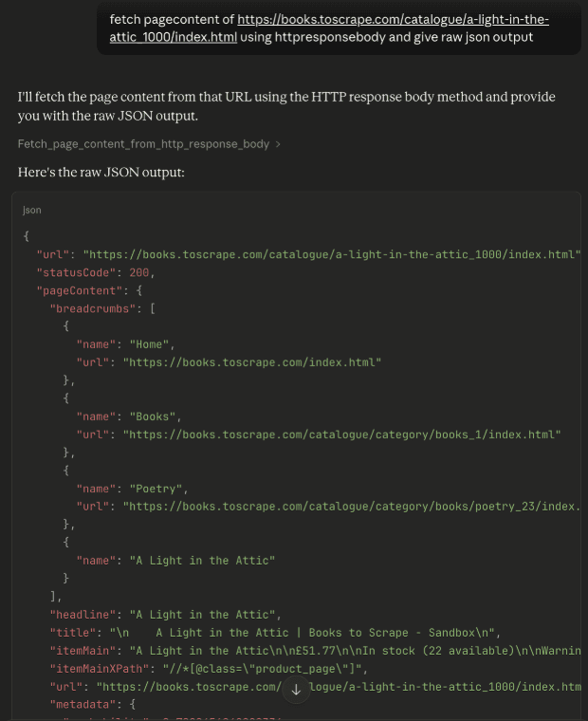Click the Poetry breadcrumb URL string
The image size is (588, 721).
tap(351, 506)
